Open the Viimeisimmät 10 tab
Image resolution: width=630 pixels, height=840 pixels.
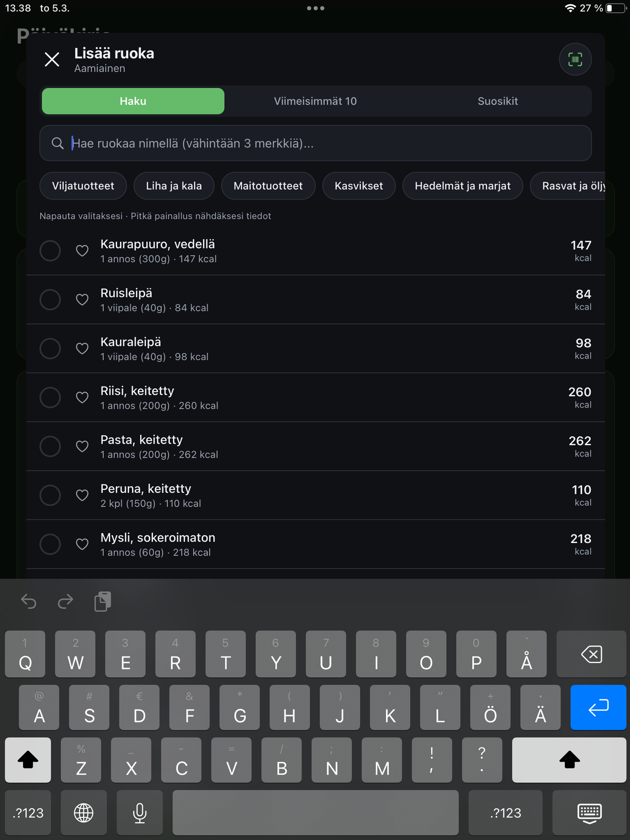tap(315, 101)
